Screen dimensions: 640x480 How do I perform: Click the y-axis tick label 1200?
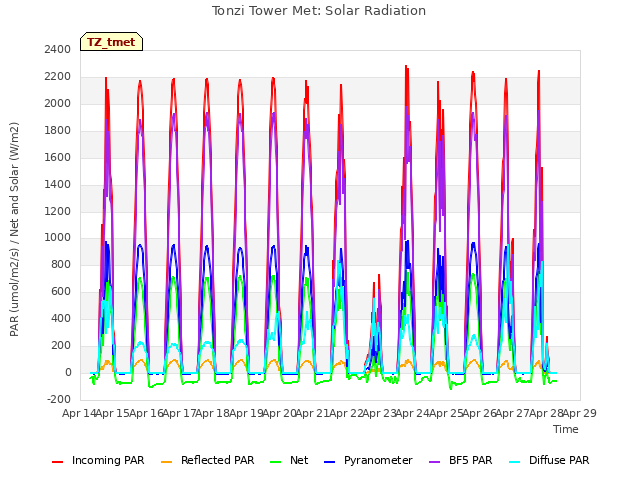click(x=58, y=211)
